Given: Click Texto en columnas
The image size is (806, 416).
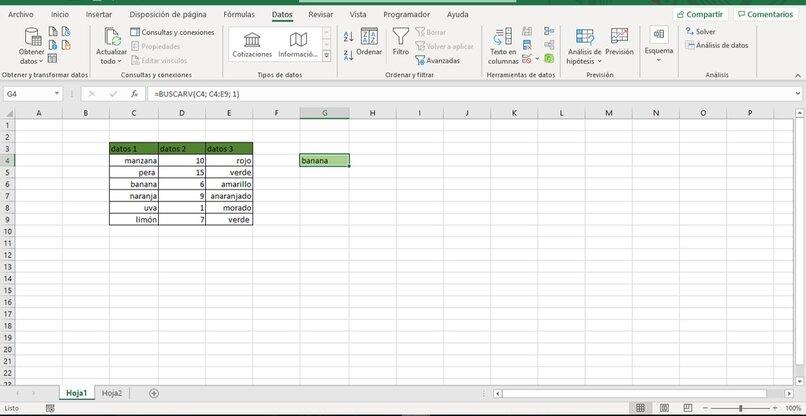Looking at the screenshot, I should pyautogui.click(x=503, y=46).
